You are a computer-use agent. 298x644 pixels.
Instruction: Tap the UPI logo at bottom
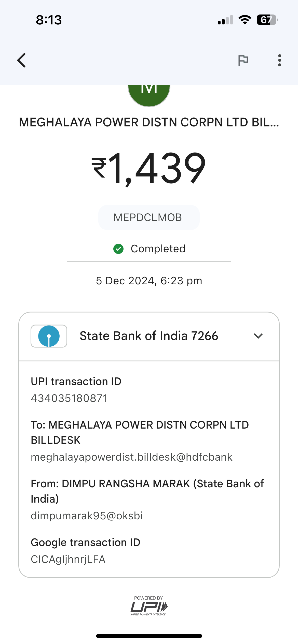(148, 606)
